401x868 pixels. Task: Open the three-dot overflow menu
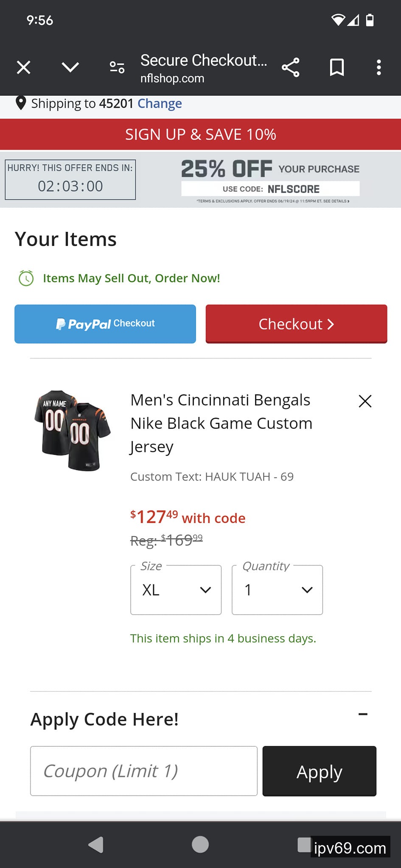tap(379, 67)
